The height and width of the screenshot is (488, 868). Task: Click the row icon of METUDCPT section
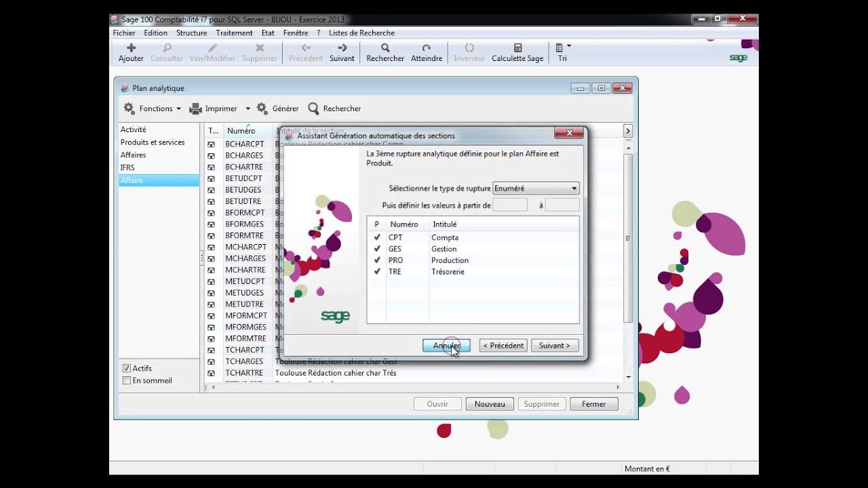[x=211, y=281]
